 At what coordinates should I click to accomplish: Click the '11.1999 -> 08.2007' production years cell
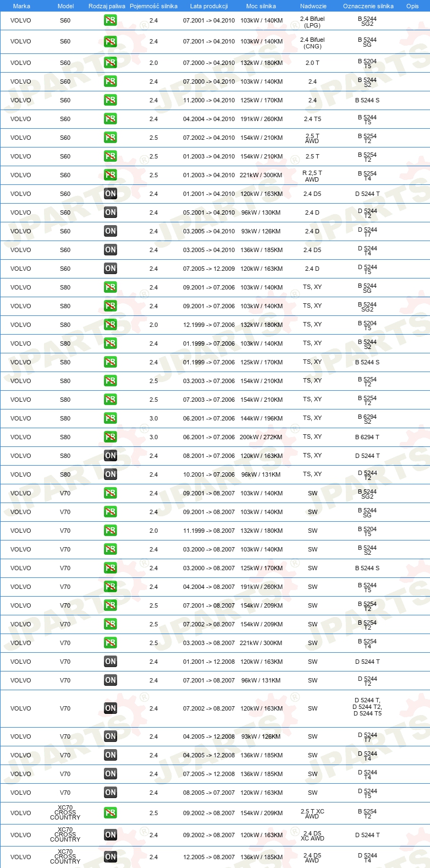pos(209,531)
